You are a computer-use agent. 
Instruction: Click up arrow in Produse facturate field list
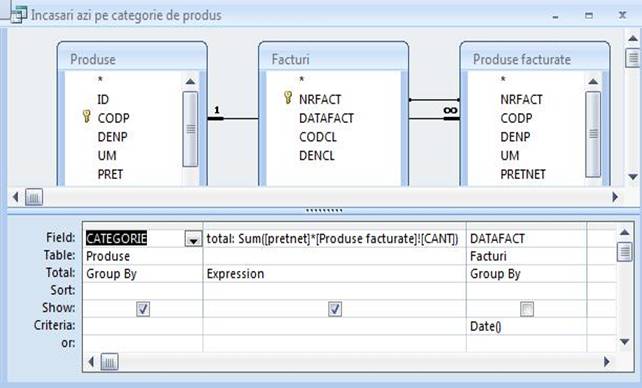(x=593, y=81)
